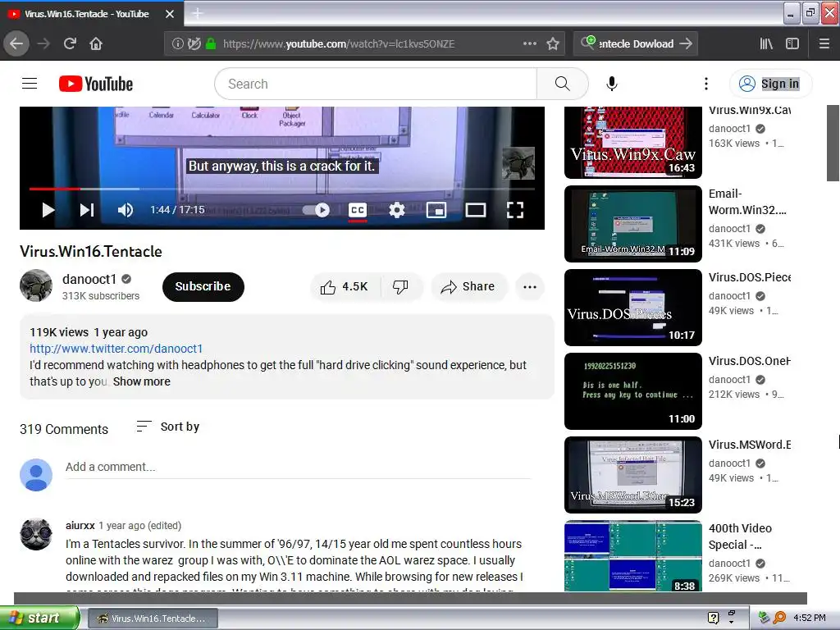Click Add a comment field
840x630 pixels.
click(298, 467)
